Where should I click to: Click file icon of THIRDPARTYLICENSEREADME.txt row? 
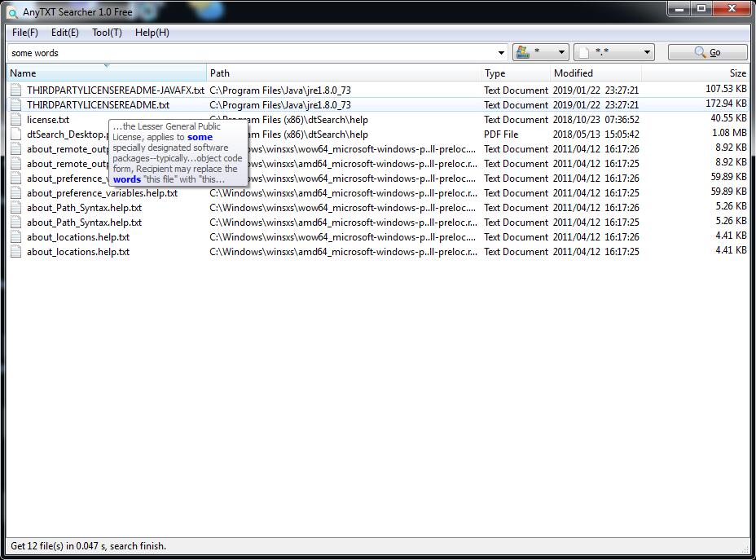(x=16, y=104)
